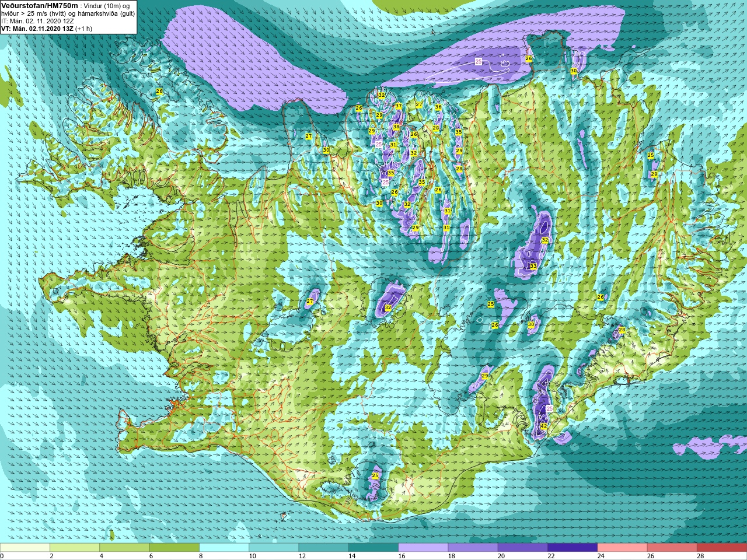Click the legend scale number 0
Viewport: 747px width, 560px height.
[2, 556]
